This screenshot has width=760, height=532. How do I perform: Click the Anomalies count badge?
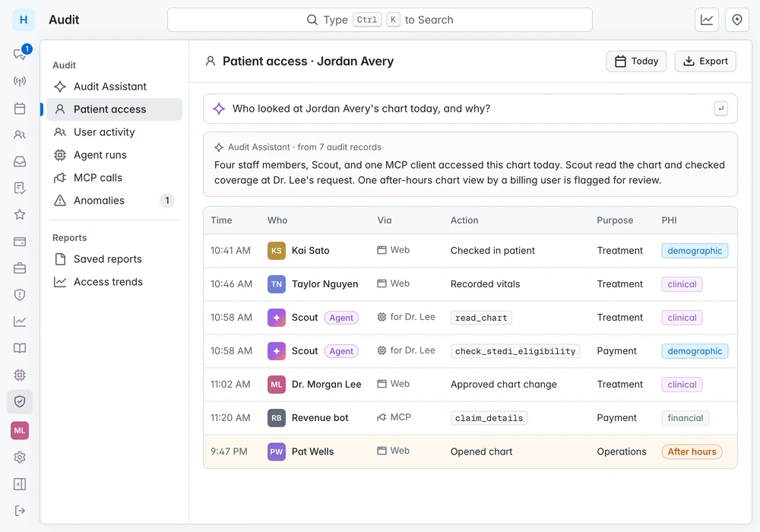point(167,201)
